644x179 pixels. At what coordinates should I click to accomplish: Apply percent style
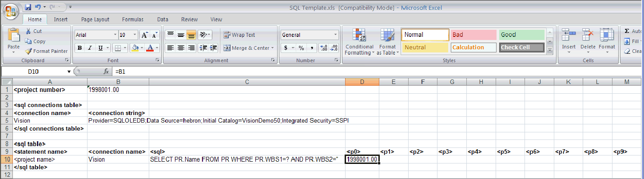(301, 48)
